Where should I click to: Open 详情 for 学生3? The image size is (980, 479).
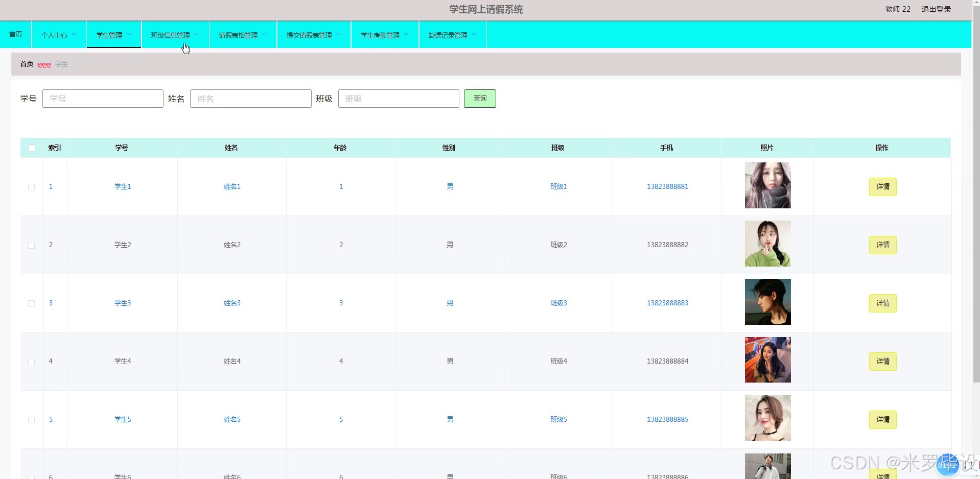pos(882,303)
